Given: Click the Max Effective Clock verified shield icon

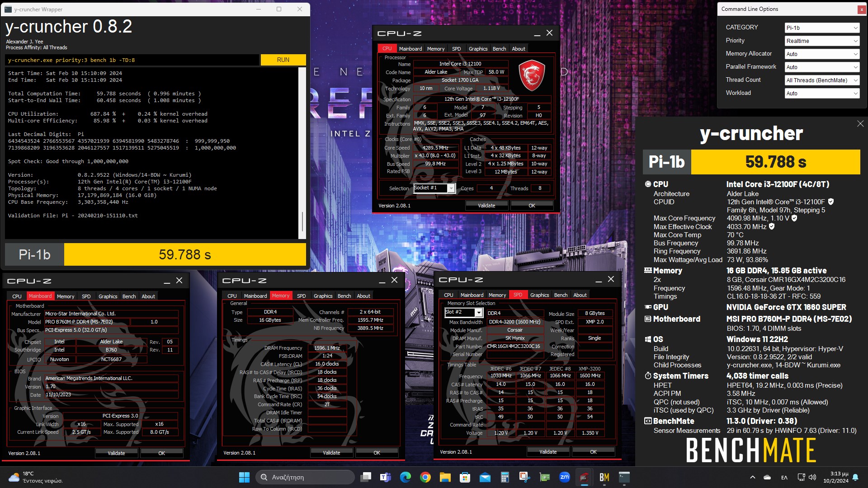Looking at the screenshot, I should pyautogui.click(x=772, y=226).
